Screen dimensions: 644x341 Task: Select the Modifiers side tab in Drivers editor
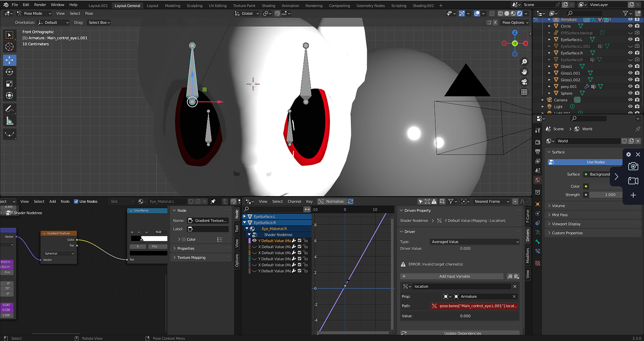click(528, 256)
